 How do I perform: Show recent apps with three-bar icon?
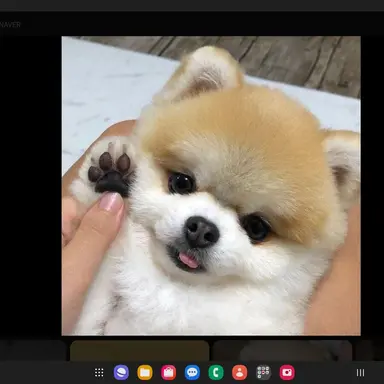[x=360, y=372]
